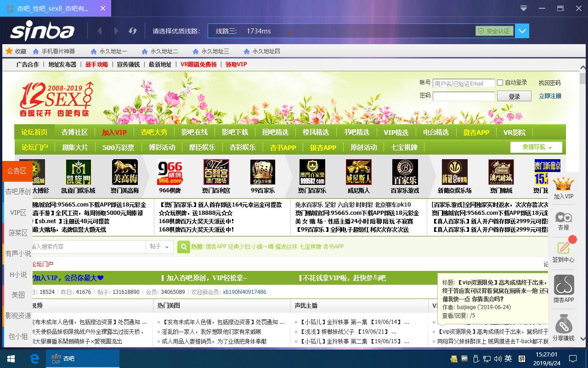Open the 影吧在线 nav tab

click(x=194, y=132)
